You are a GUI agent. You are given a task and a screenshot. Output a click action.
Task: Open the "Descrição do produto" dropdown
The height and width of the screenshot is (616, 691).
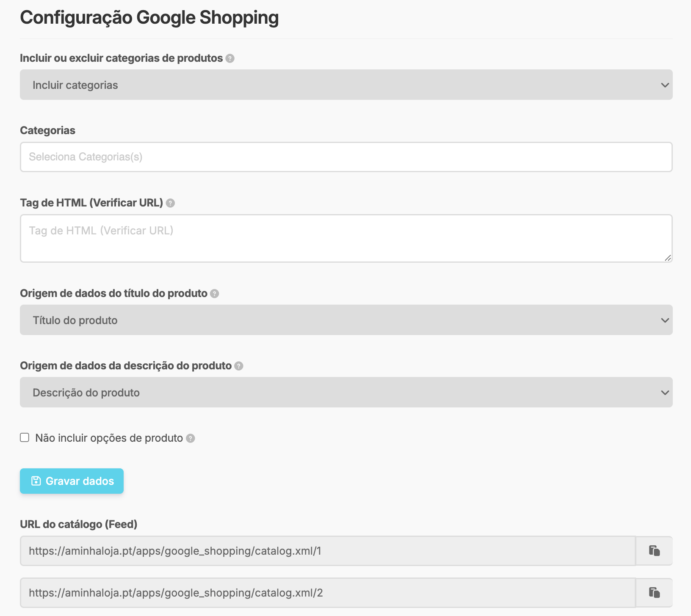click(x=345, y=392)
